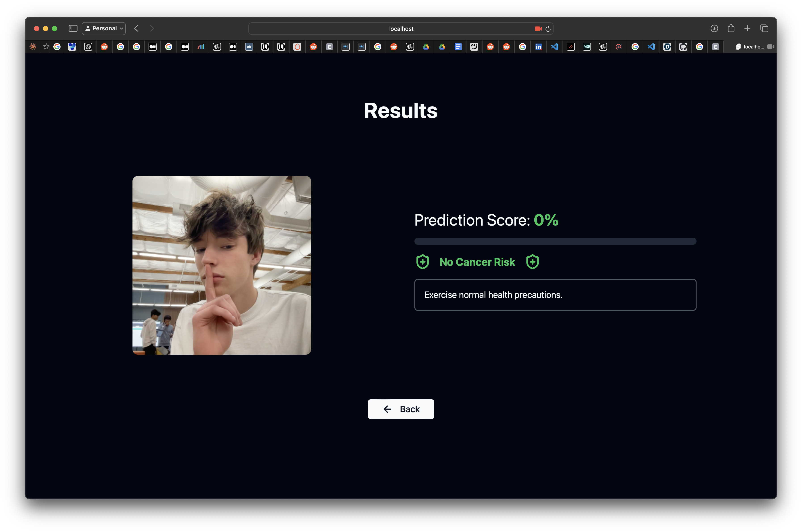
Task: Open the bookmarks star pinned tab
Action: (46, 47)
